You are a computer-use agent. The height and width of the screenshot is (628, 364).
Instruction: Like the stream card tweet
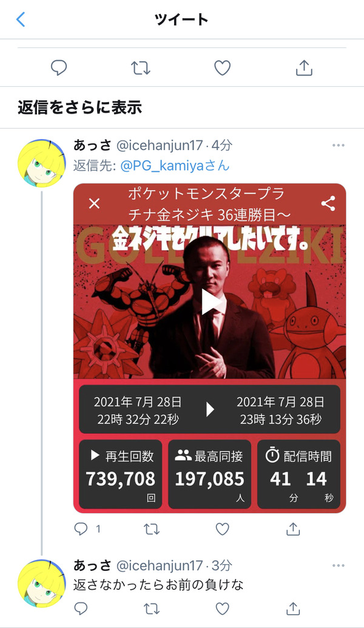coord(223,529)
